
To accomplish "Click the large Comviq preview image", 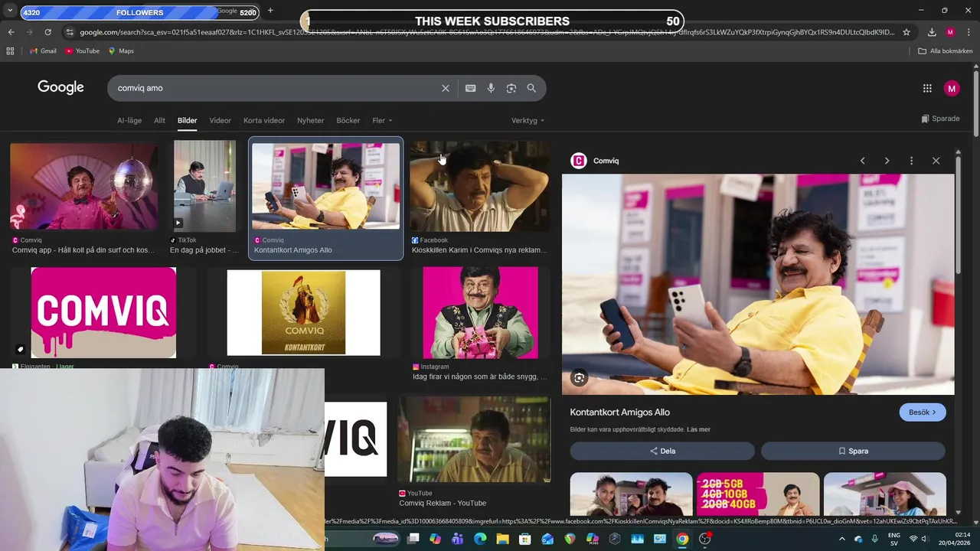I will (758, 284).
